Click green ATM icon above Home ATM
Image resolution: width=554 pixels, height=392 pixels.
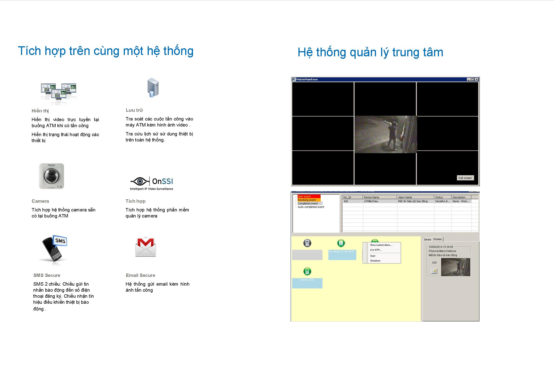click(x=307, y=271)
